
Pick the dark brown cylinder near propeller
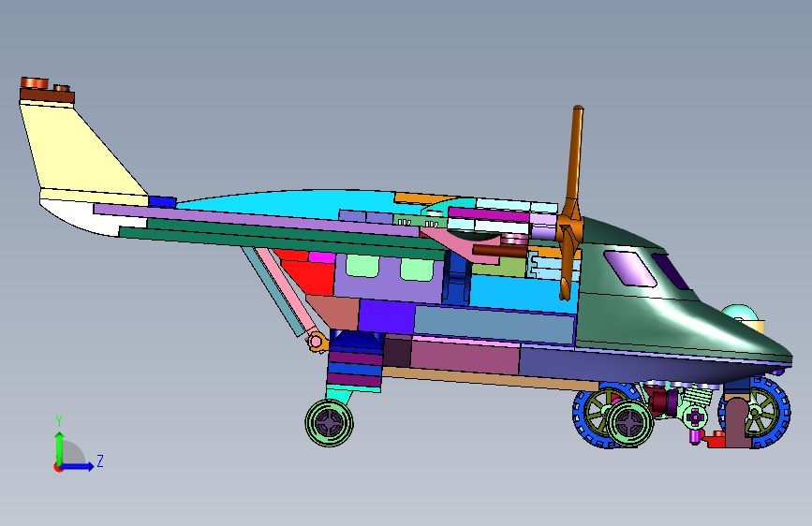500,252
